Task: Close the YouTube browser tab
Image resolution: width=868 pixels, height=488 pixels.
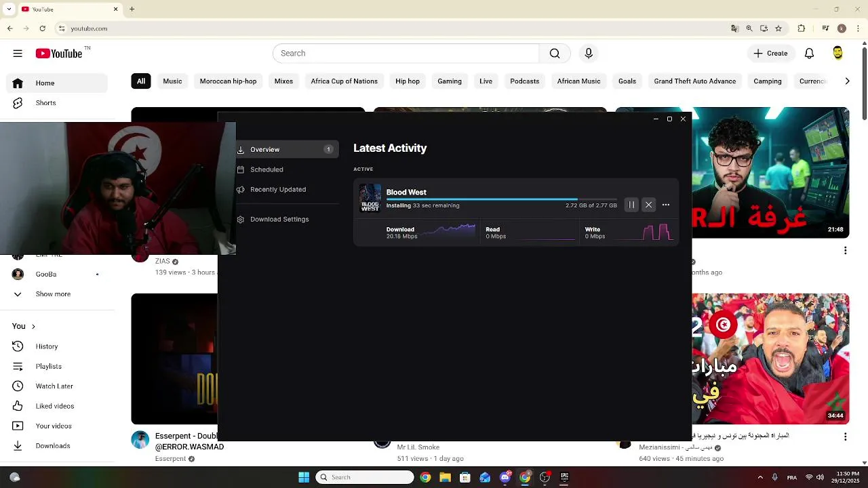Action: 115,9
